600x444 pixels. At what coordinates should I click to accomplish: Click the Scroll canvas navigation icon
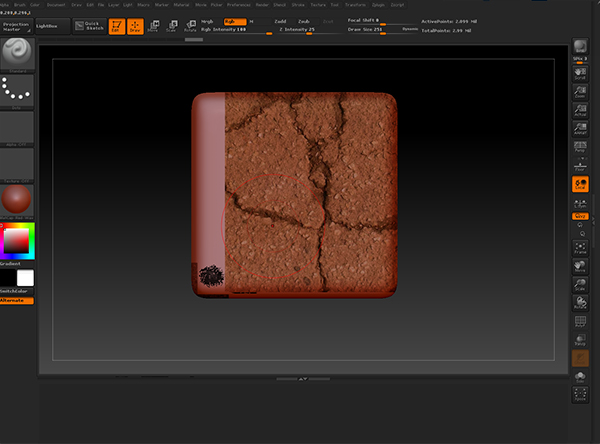tap(580, 73)
